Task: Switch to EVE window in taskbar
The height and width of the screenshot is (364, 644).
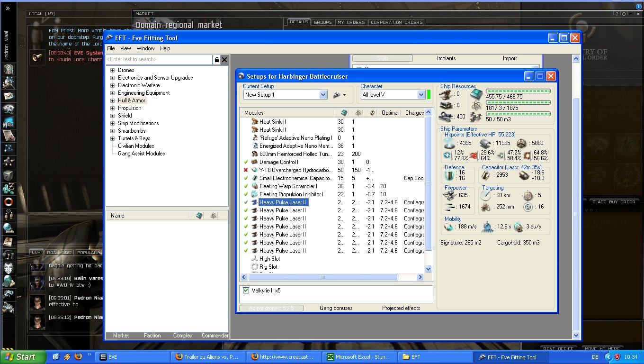Action: 133,357
